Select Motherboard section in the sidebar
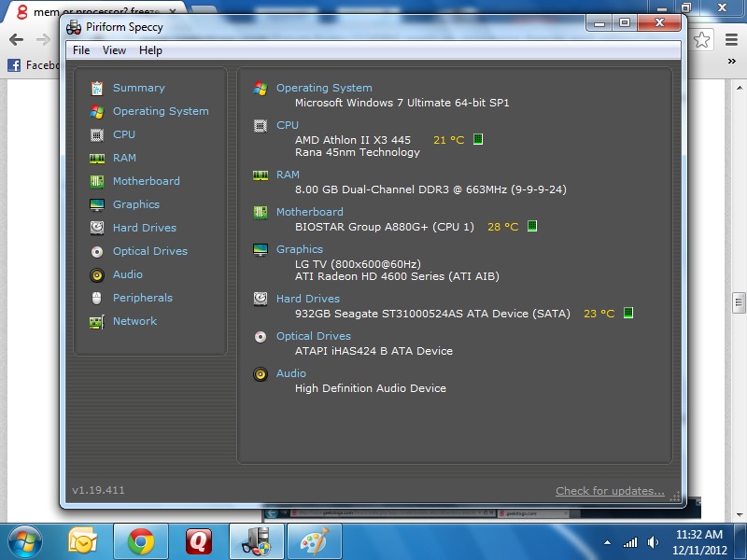 coord(147,181)
